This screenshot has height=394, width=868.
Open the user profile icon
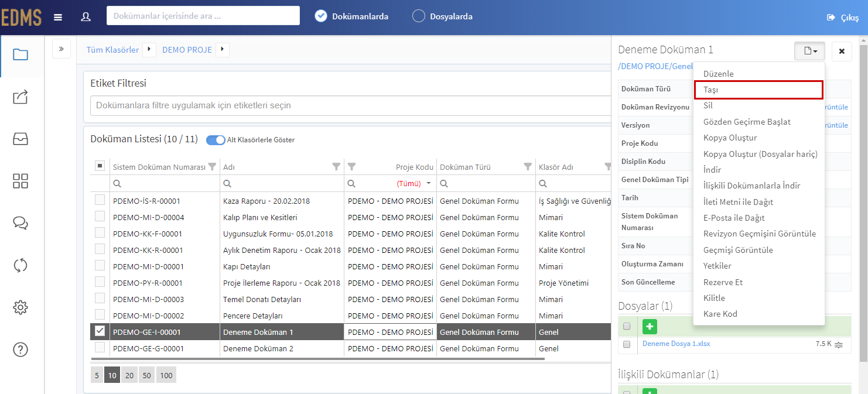86,17
